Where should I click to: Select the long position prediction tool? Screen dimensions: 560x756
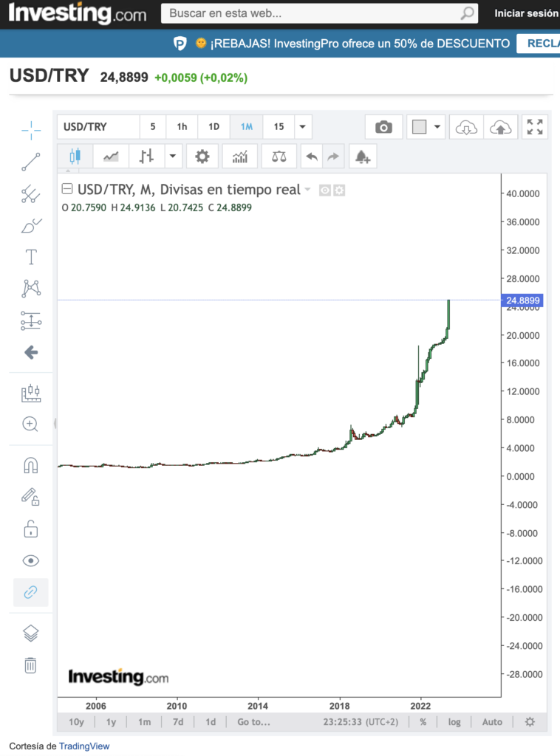31,320
